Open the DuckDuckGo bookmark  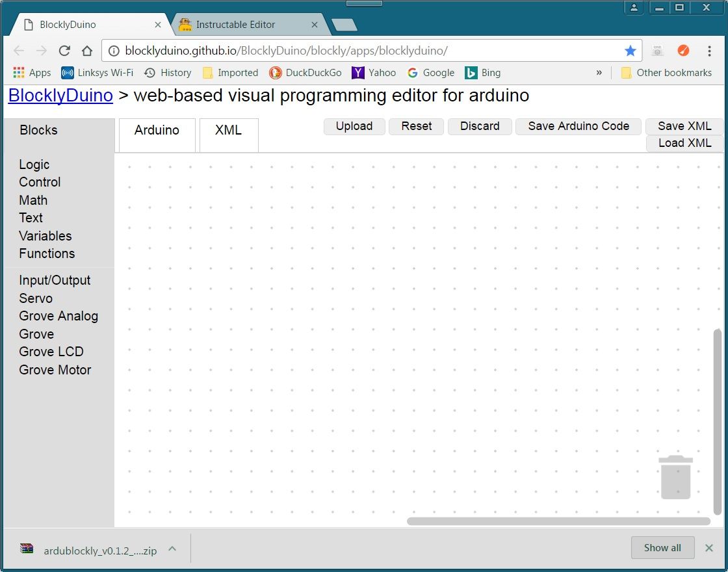(x=305, y=73)
